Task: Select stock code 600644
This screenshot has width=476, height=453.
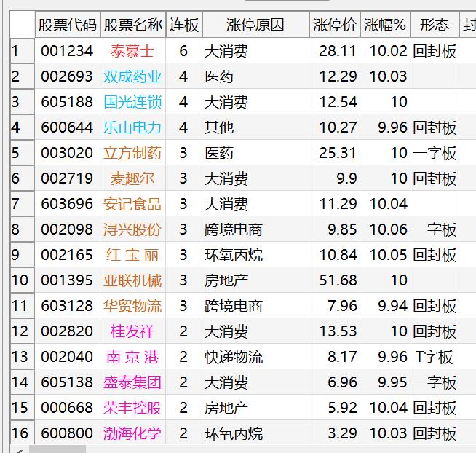Action: (67, 127)
